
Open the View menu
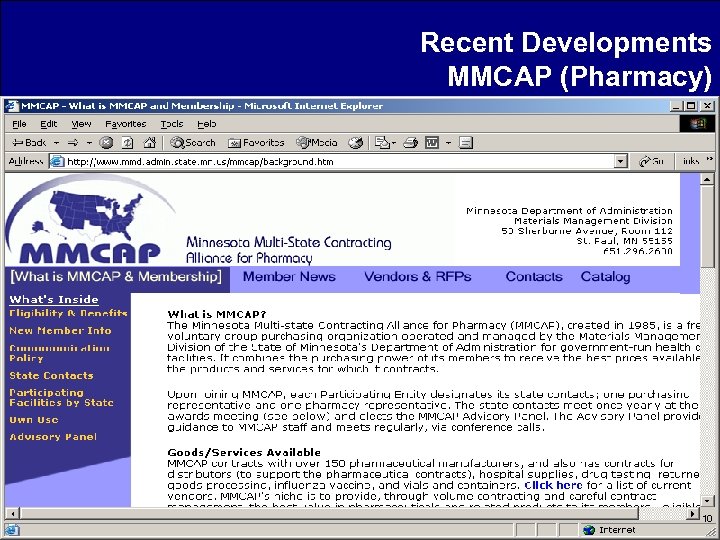pyautogui.click(x=81, y=124)
